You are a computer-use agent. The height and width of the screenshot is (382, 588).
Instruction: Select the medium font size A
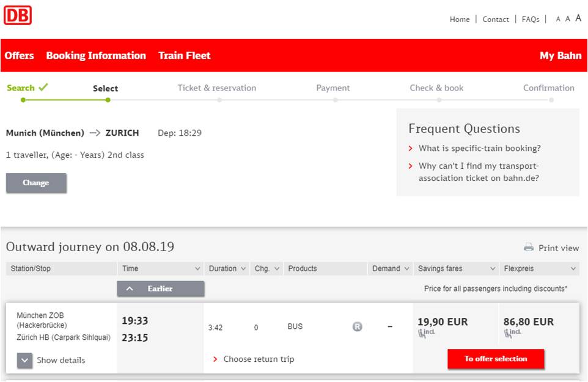point(568,19)
